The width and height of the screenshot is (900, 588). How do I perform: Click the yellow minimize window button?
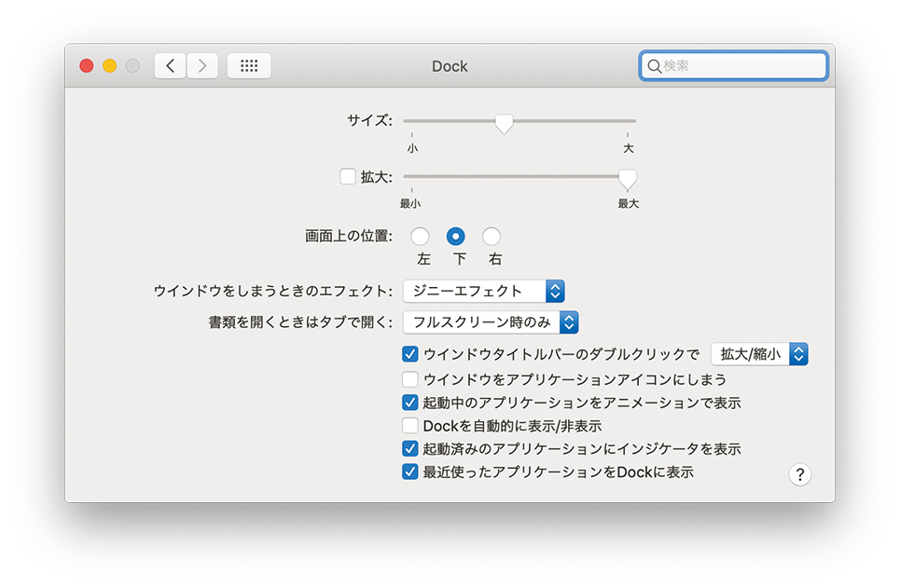tap(109, 66)
